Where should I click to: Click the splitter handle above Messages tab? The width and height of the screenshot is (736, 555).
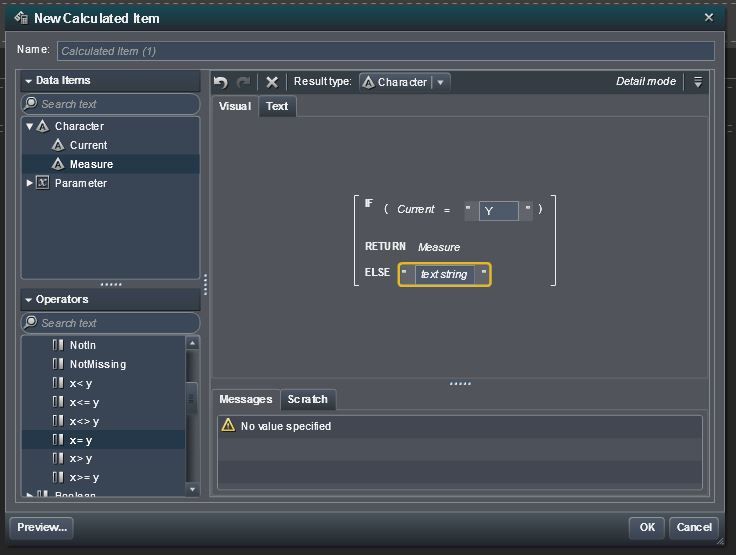click(460, 384)
